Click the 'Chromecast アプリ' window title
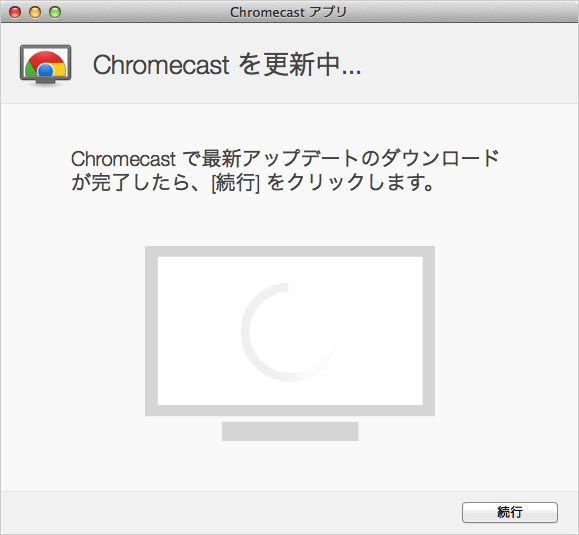Viewport: 579px width, 535px height. tap(288, 12)
